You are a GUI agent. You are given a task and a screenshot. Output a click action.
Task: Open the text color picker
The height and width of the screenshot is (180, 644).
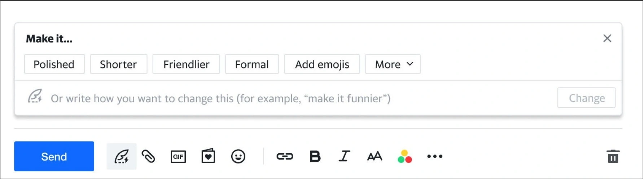(405, 157)
